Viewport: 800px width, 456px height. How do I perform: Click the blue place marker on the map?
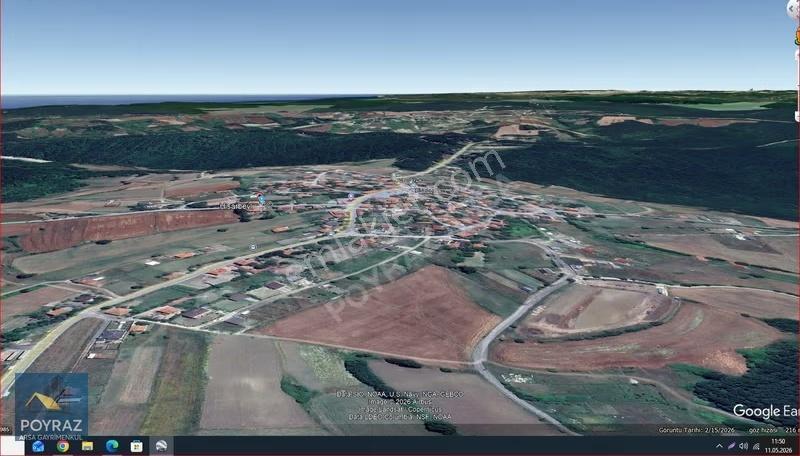point(261,199)
